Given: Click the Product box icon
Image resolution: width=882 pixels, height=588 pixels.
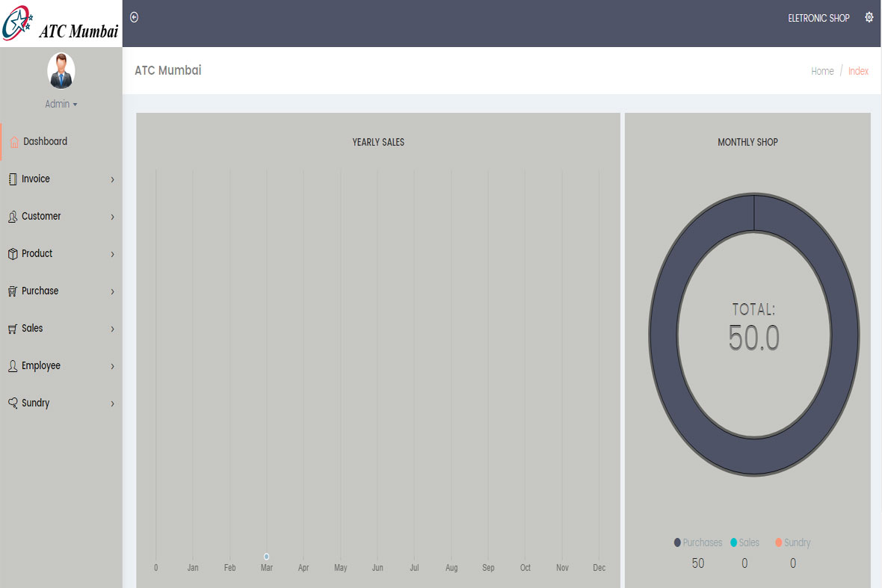Looking at the screenshot, I should click(12, 254).
